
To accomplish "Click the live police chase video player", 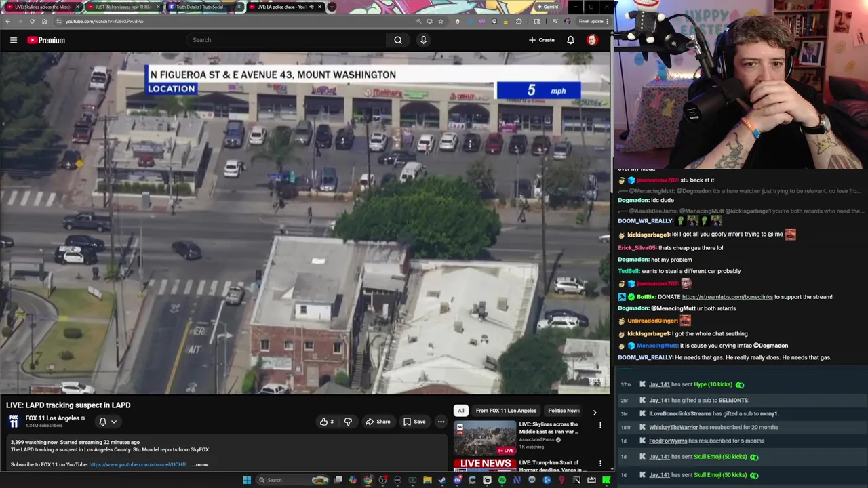I will point(304,224).
